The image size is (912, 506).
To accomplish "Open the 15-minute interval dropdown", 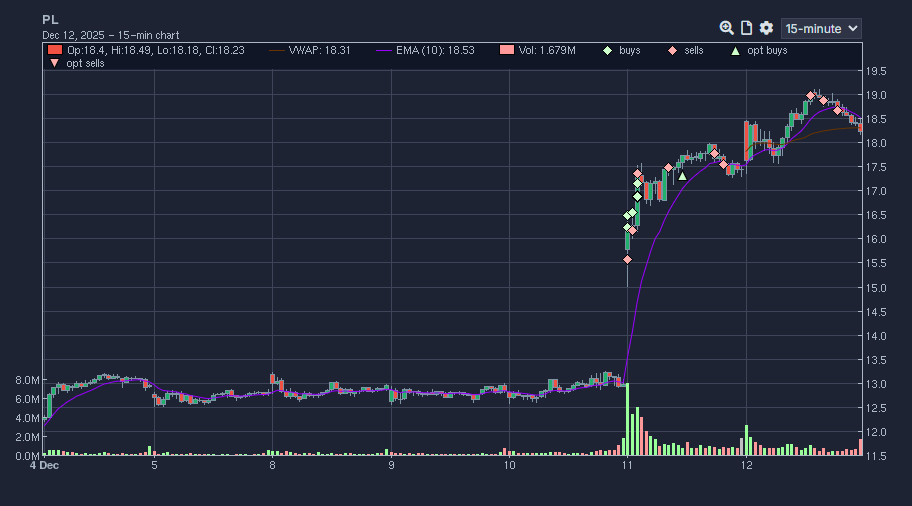I will pyautogui.click(x=821, y=28).
